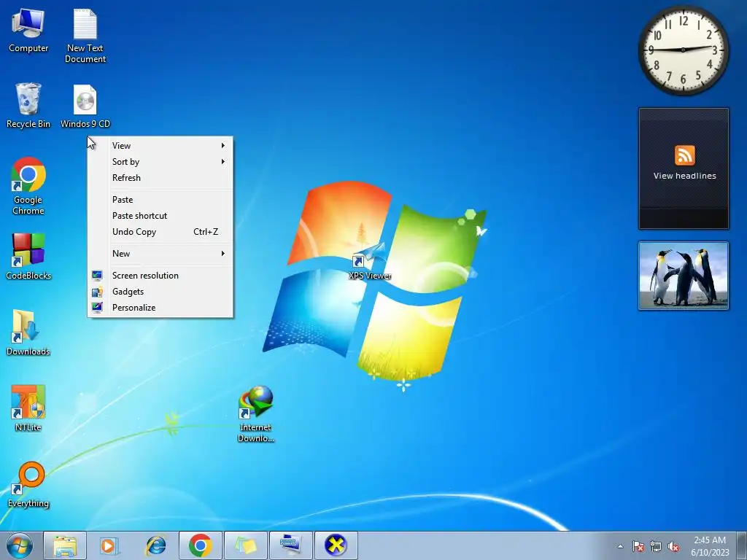Click the penguins slideshow gadget picture

(684, 276)
